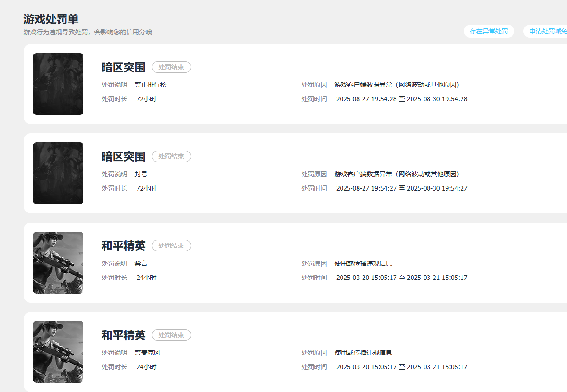This screenshot has height=392, width=567.
Task: Click the time range ending 2025-08-30 19:54:28
Action: [402, 99]
